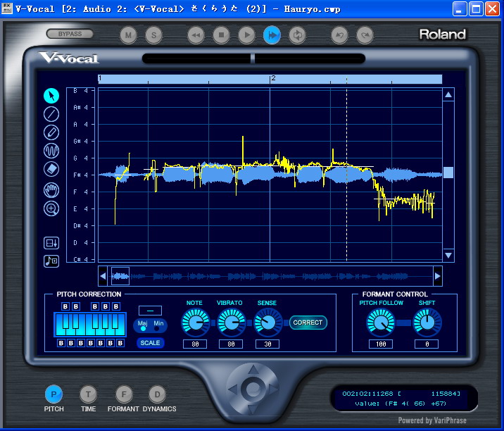Select the Eraser tool
The width and height of the screenshot is (504, 431).
pyautogui.click(x=51, y=169)
